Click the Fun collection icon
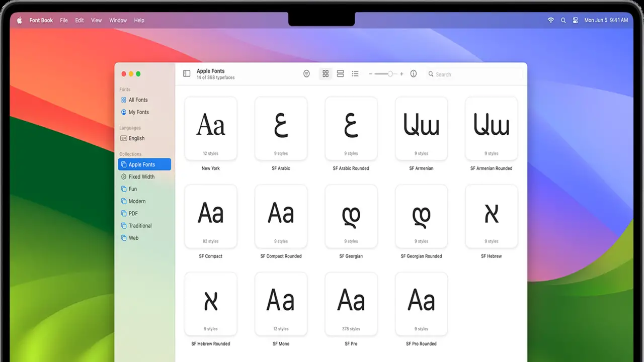 tap(124, 189)
